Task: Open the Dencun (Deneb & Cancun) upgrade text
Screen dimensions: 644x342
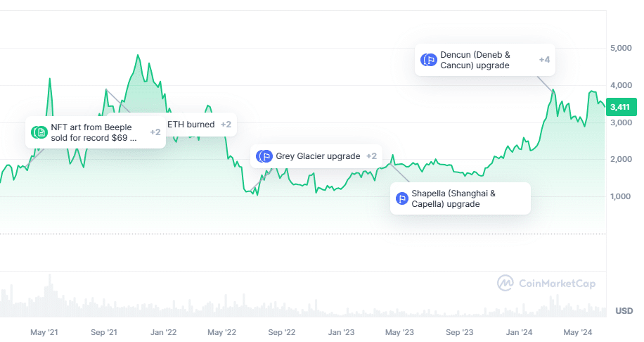Action: tap(475, 60)
